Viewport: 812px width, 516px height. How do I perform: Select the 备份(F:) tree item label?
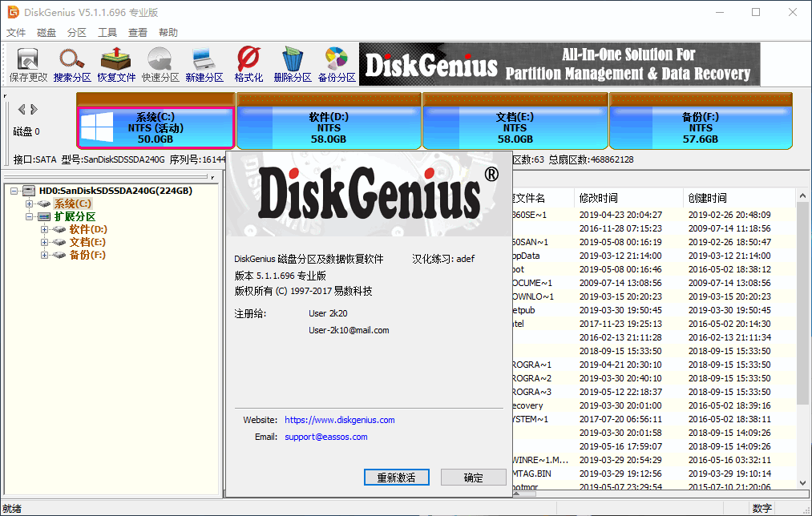pyautogui.click(x=87, y=255)
